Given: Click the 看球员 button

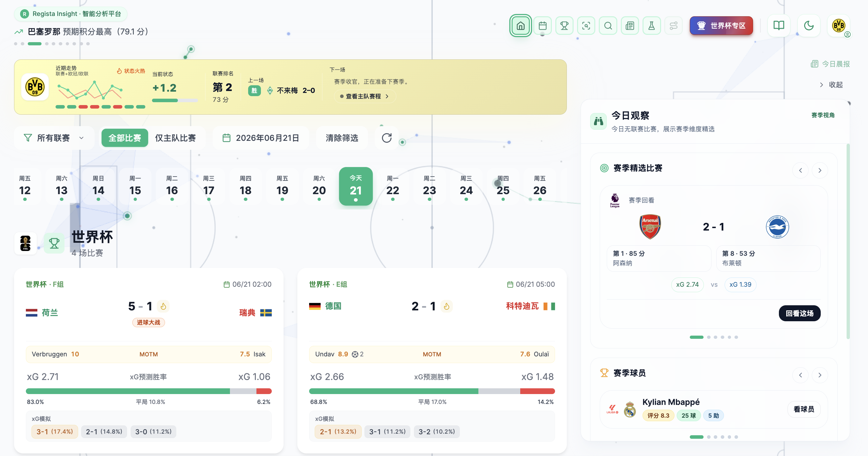Looking at the screenshot, I should tap(803, 409).
